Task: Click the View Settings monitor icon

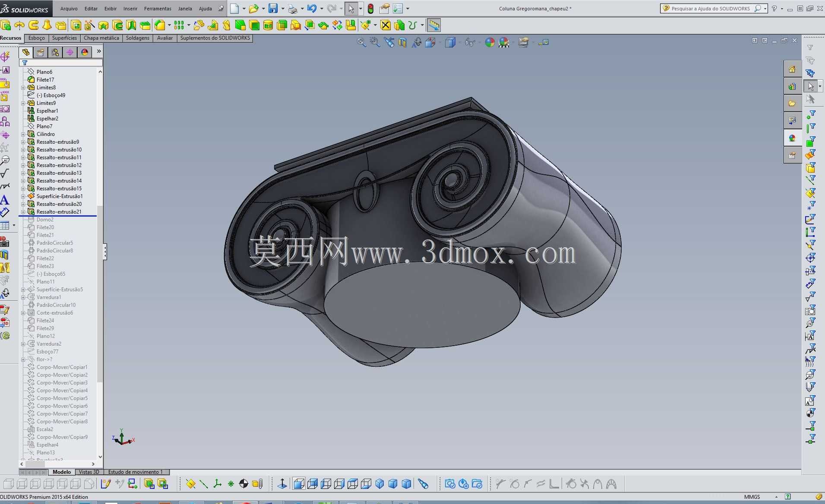Action: pos(523,42)
